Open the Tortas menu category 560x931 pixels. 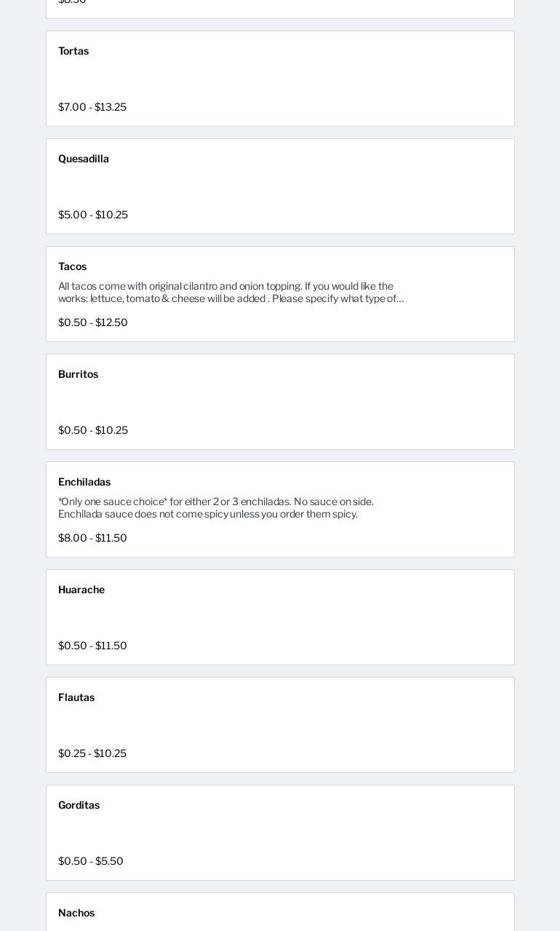click(73, 51)
